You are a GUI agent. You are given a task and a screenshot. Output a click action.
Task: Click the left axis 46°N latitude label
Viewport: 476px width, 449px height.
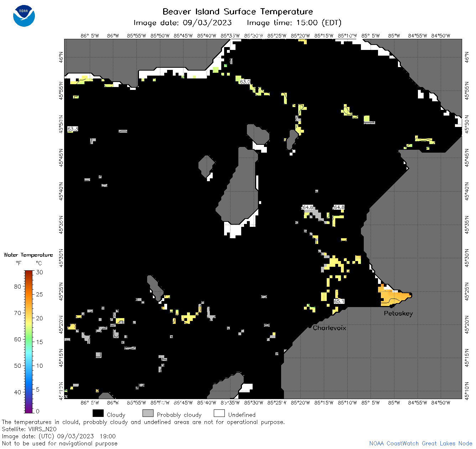(x=61, y=56)
